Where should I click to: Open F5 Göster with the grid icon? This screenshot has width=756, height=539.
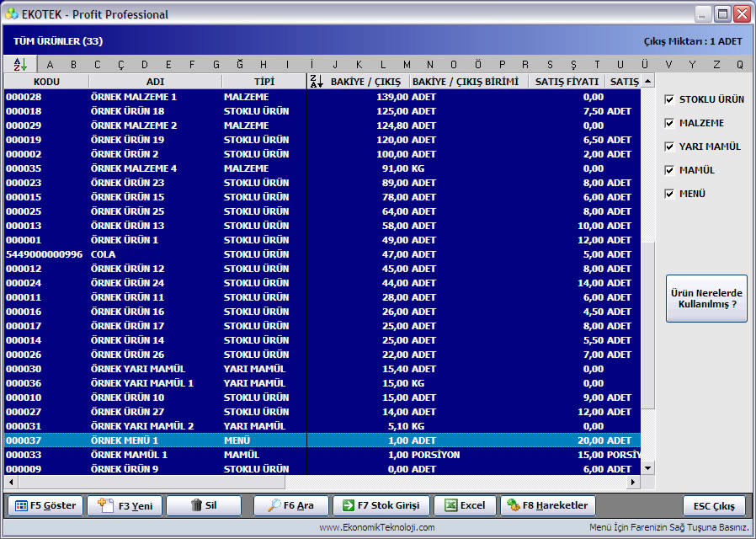pyautogui.click(x=45, y=505)
